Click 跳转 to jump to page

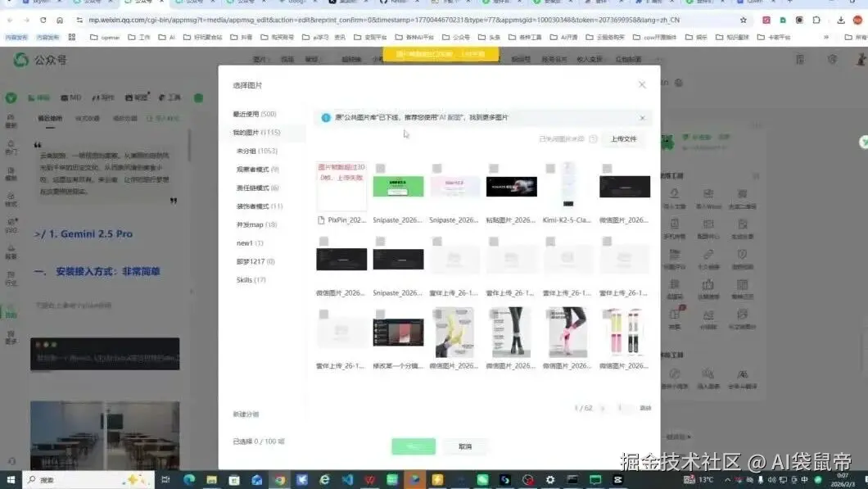click(x=645, y=408)
